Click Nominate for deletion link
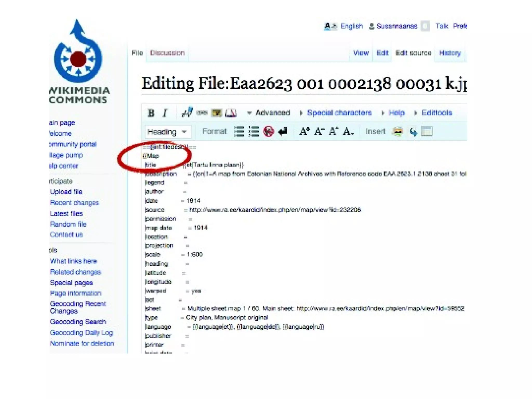 82,343
